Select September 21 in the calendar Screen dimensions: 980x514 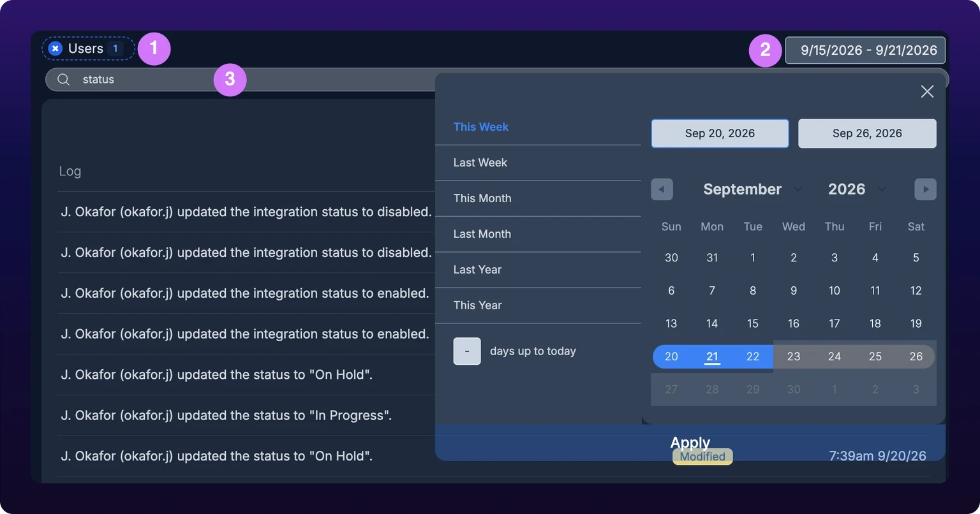[x=712, y=356]
